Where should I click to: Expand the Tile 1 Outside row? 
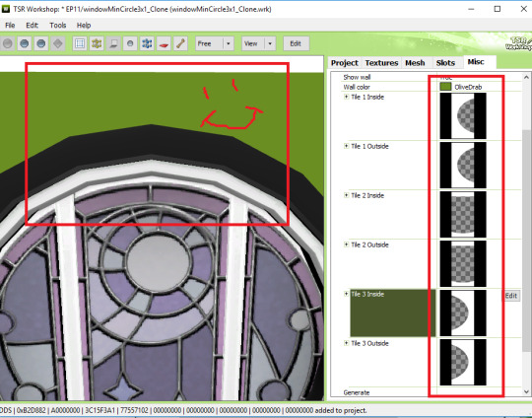[x=346, y=146]
